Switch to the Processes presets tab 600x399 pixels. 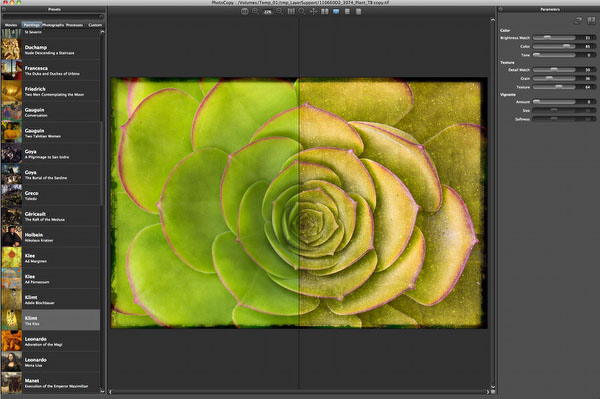pyautogui.click(x=75, y=25)
